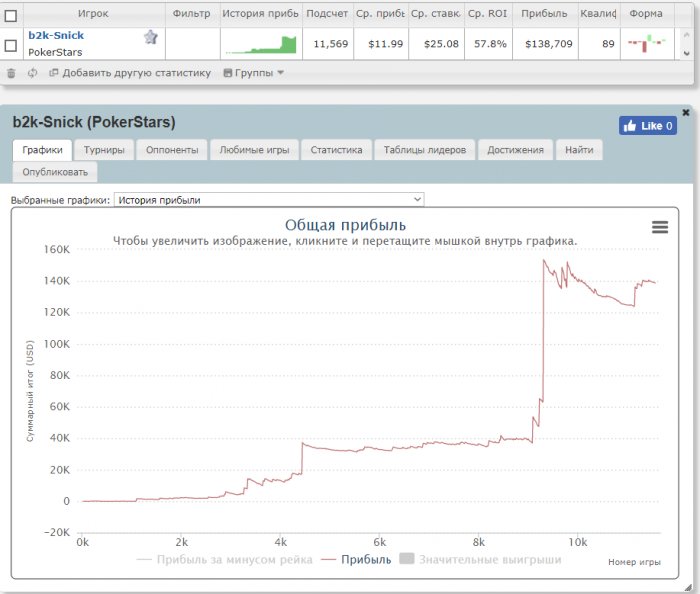Switch to the Оппоненты tab
Image resolution: width=700 pixels, height=594 pixels.
(x=172, y=150)
